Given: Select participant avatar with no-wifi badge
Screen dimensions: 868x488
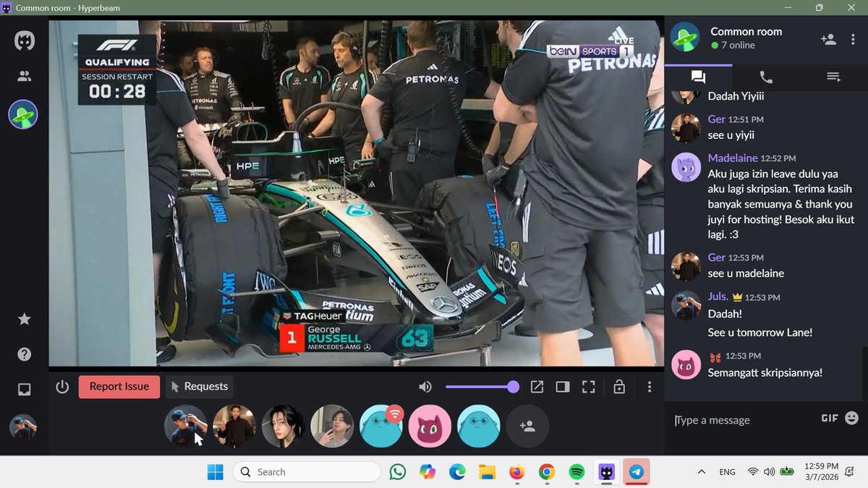Looking at the screenshot, I should click(381, 426).
